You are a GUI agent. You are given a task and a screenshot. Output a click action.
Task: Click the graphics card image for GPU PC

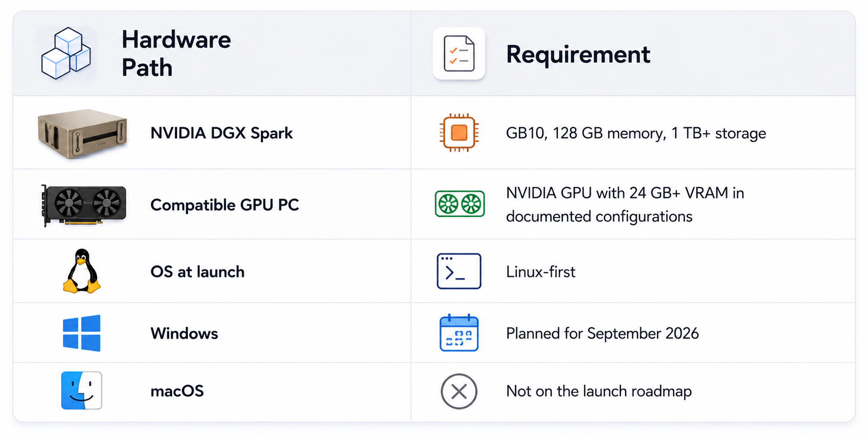[x=84, y=205]
